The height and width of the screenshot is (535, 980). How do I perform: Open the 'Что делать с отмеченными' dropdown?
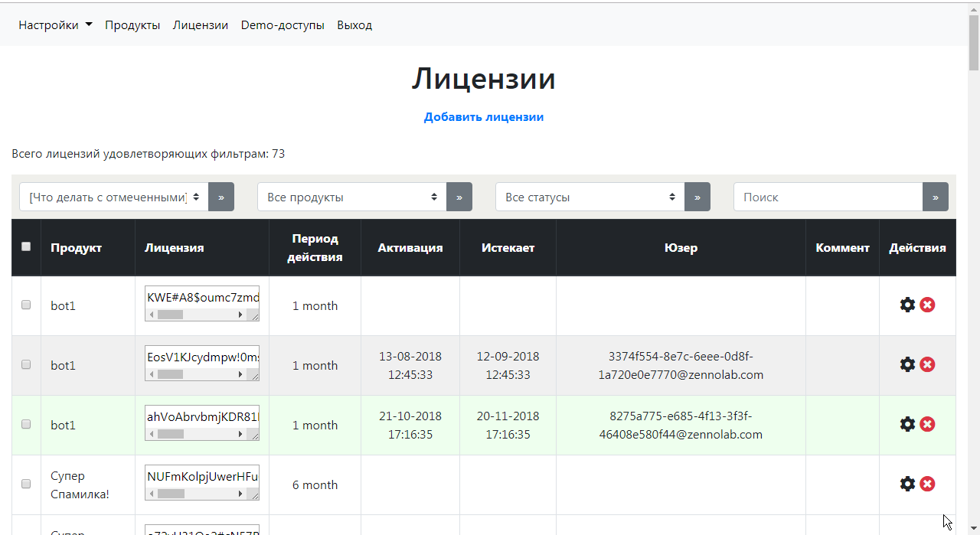pyautogui.click(x=113, y=197)
